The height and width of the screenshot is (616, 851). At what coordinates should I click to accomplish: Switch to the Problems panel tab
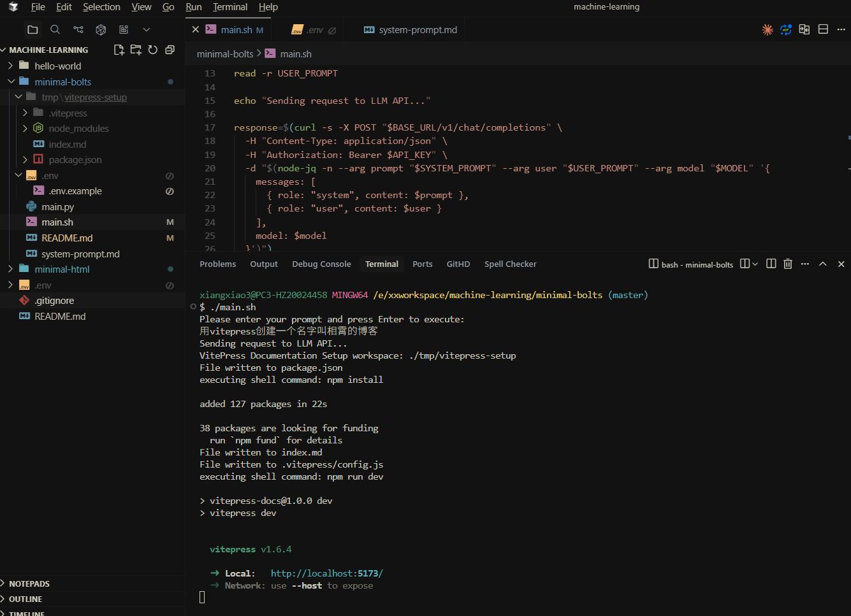(217, 264)
